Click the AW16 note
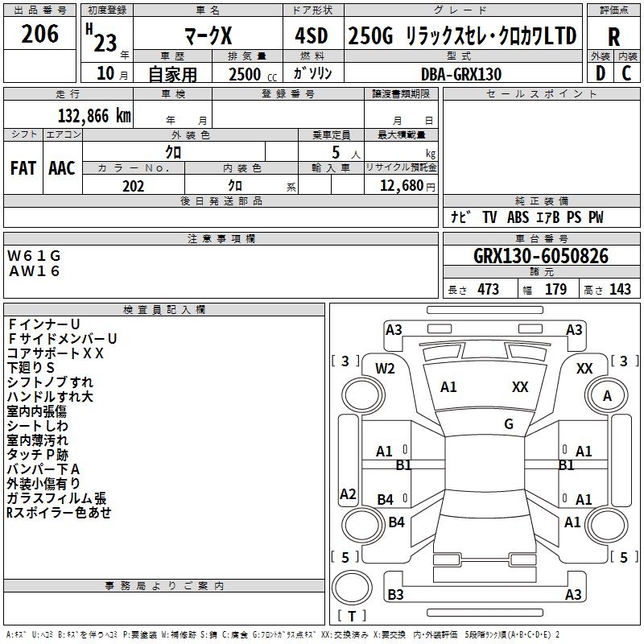Image resolution: width=644 pixels, height=644 pixels. (x=35, y=271)
